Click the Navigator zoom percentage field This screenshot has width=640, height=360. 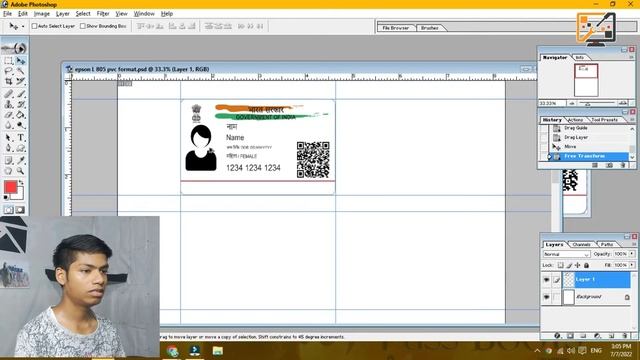(x=552, y=104)
